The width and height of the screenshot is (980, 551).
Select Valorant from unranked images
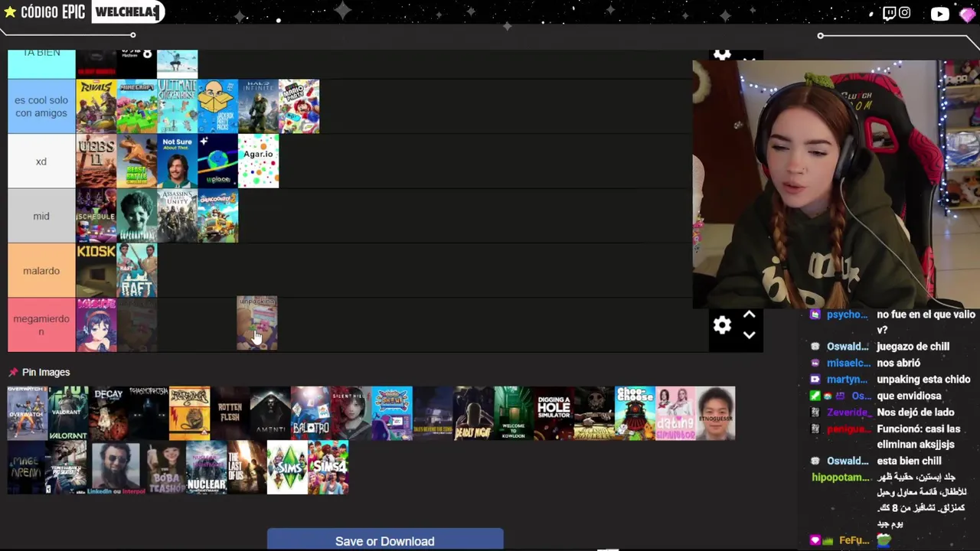point(68,413)
